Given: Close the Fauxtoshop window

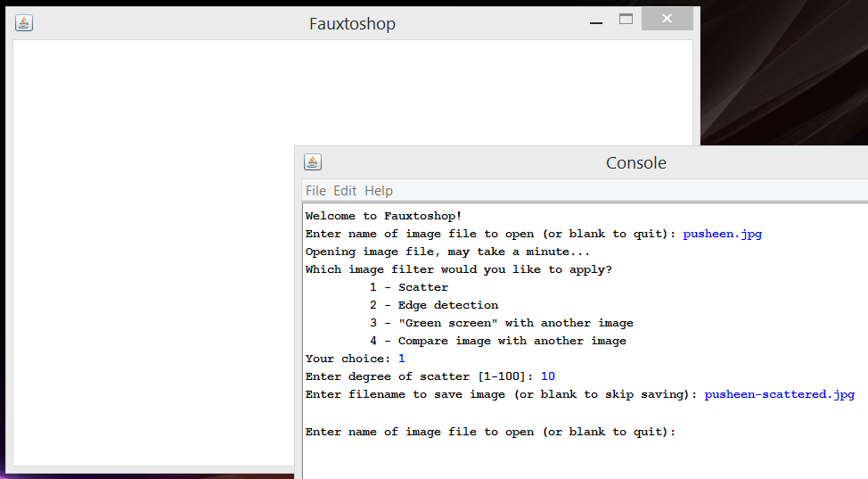Looking at the screenshot, I should (x=667, y=19).
